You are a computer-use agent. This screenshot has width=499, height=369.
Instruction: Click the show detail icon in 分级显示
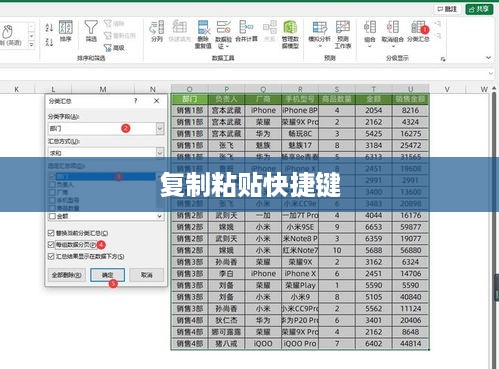pyautogui.click(x=438, y=24)
